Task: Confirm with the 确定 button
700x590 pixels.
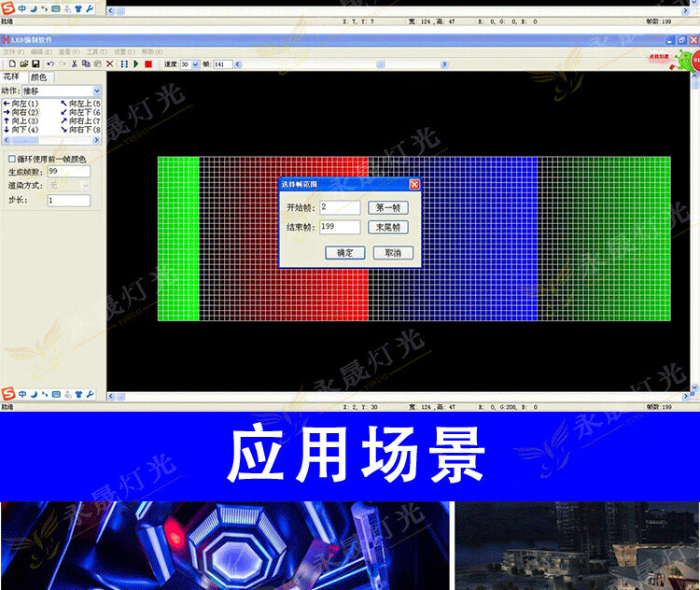Action: click(345, 253)
